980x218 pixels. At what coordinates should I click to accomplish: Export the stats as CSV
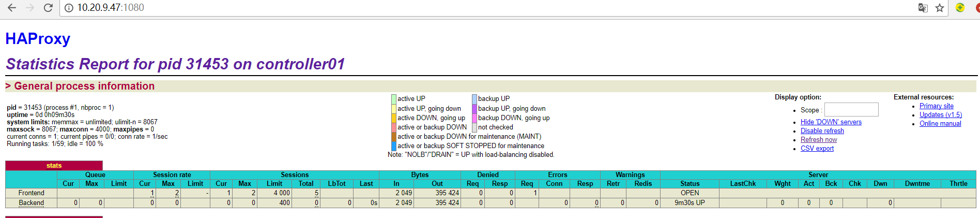(x=817, y=148)
